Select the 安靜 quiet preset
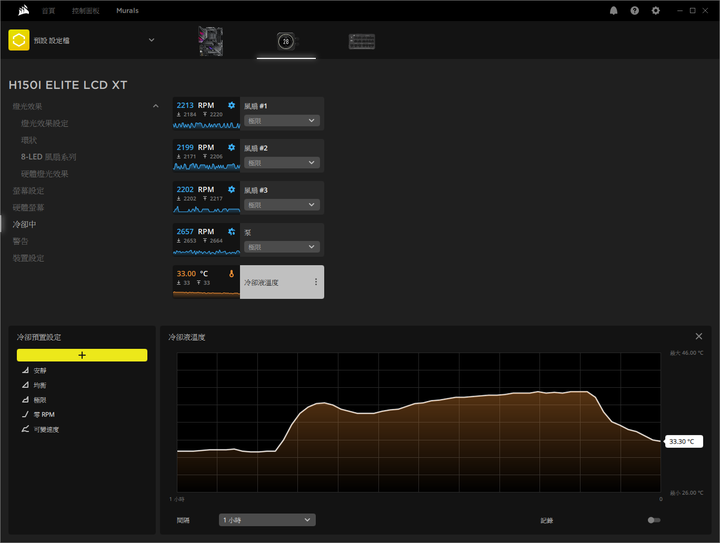Screen dimensions: 720x543 40,370
